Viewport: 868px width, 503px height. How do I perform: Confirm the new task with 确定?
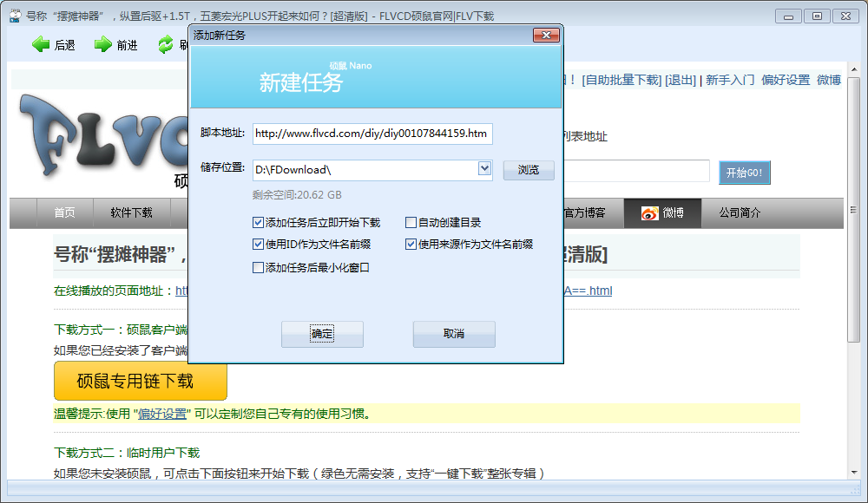322,334
